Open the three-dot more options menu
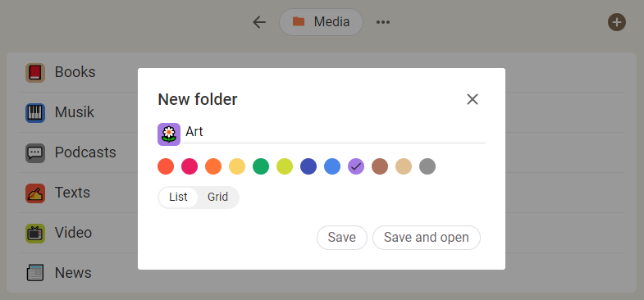Viewport: 644px width, 300px height. 383,22
